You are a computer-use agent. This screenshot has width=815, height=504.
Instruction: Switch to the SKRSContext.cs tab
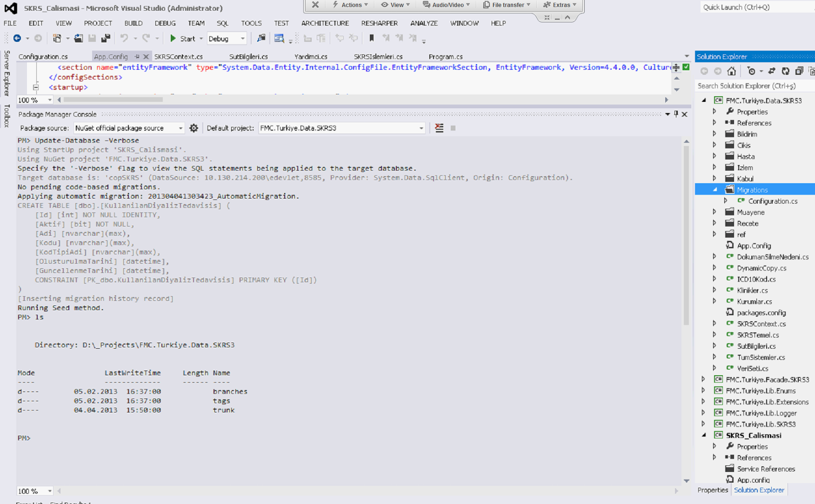click(x=178, y=57)
